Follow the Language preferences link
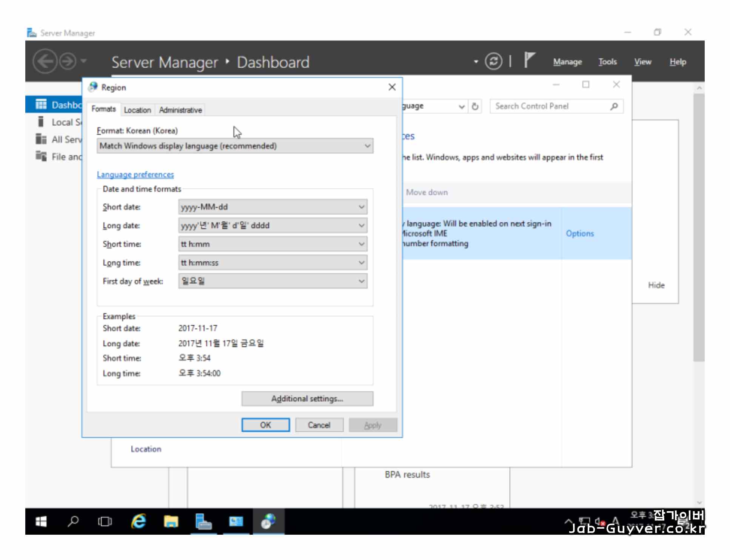This screenshot has width=730, height=560. (135, 174)
